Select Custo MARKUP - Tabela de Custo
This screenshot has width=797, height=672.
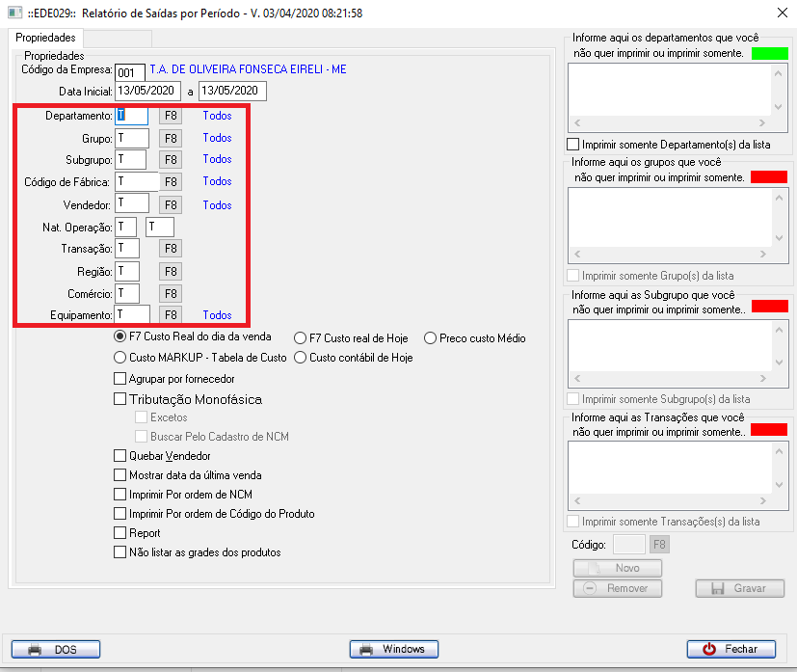click(120, 358)
